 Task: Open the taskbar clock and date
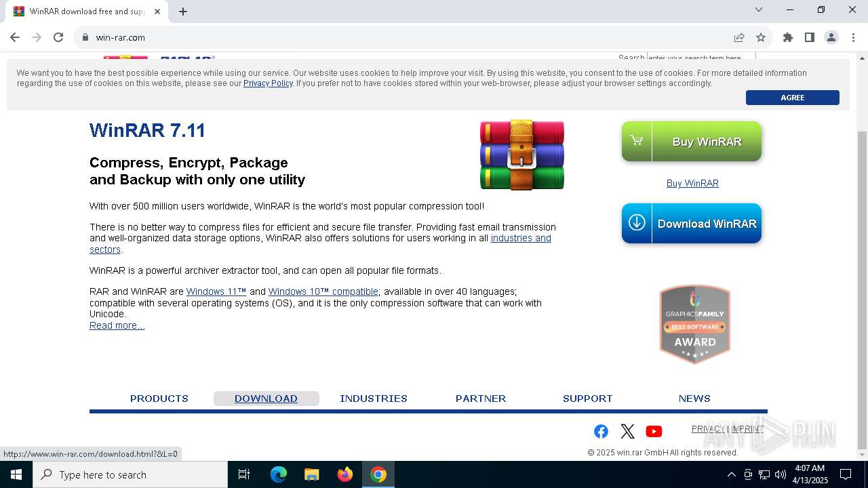tap(810, 474)
